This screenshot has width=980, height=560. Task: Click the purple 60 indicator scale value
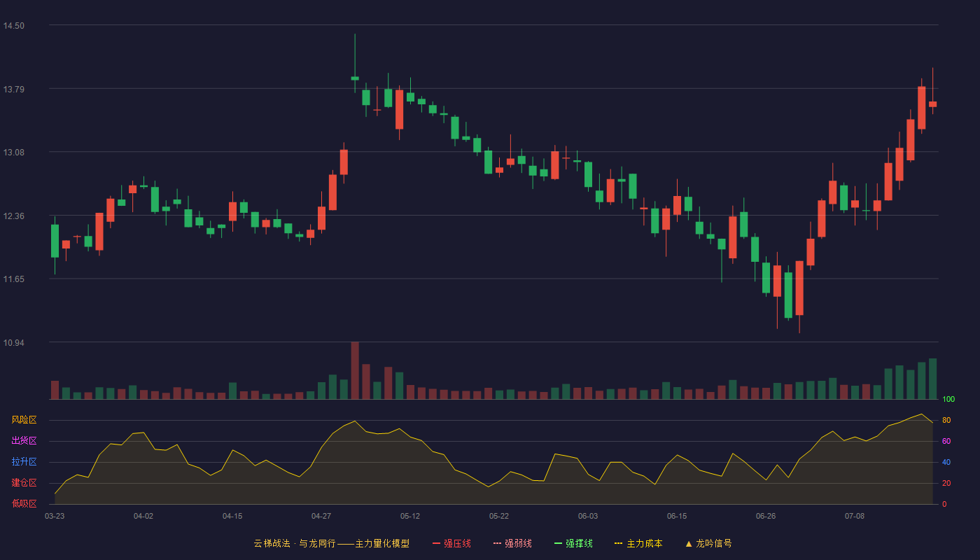pyautogui.click(x=946, y=441)
